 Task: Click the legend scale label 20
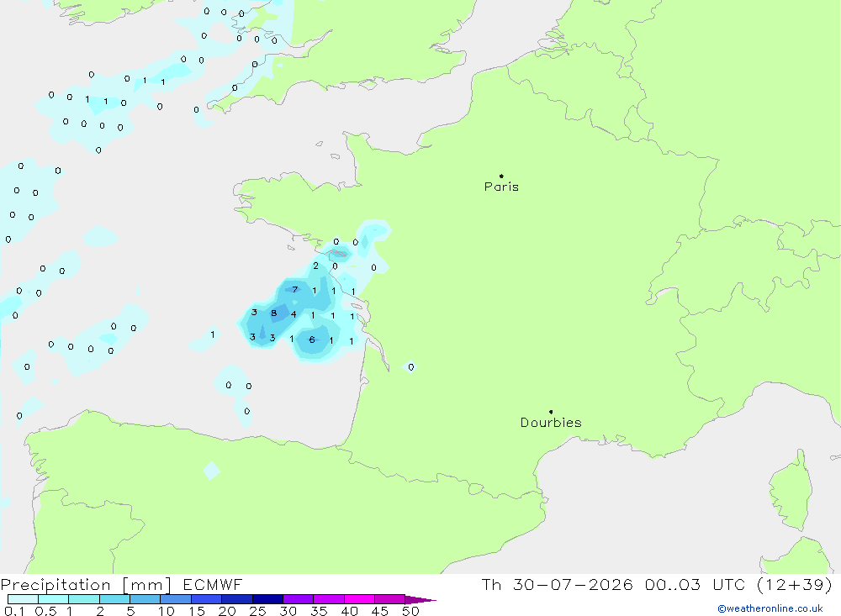coord(227,611)
